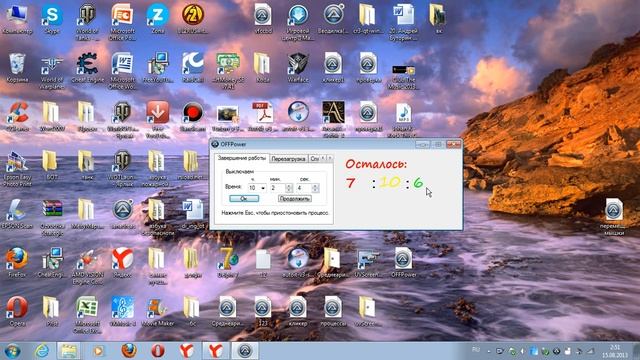The width and height of the screenshot is (640, 360).
Task: Open the Free YouTube Download shortcut
Action: (x=157, y=120)
